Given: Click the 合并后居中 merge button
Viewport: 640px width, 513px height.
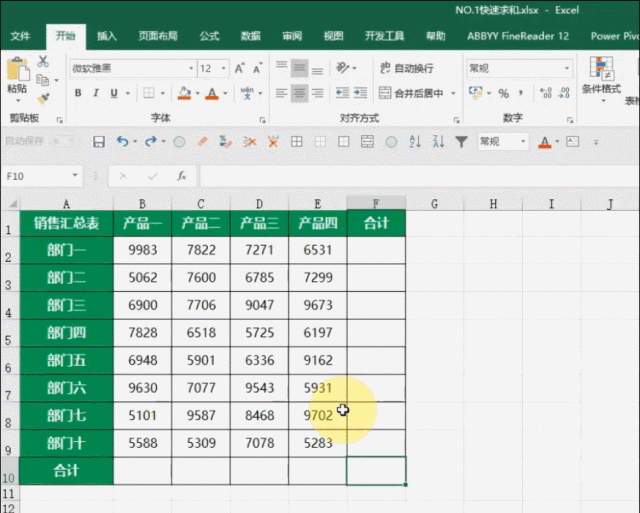Looking at the screenshot, I should point(416,93).
